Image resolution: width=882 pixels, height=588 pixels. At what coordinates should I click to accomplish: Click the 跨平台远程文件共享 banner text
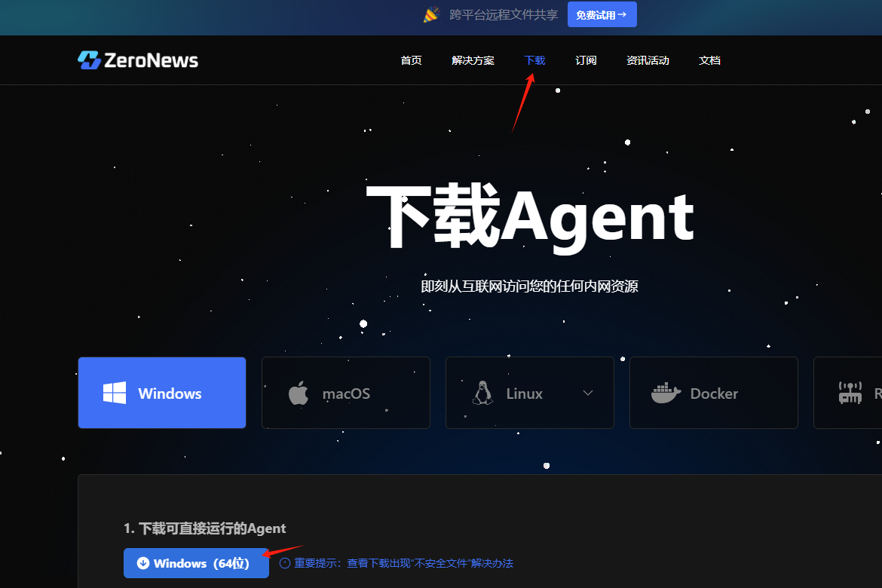[x=504, y=14]
